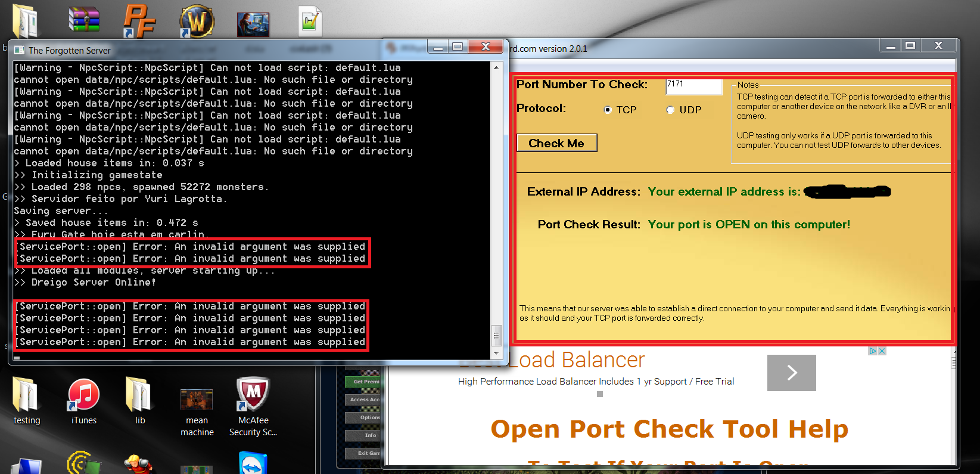Click the 'Saving server...' console line

pos(61,211)
